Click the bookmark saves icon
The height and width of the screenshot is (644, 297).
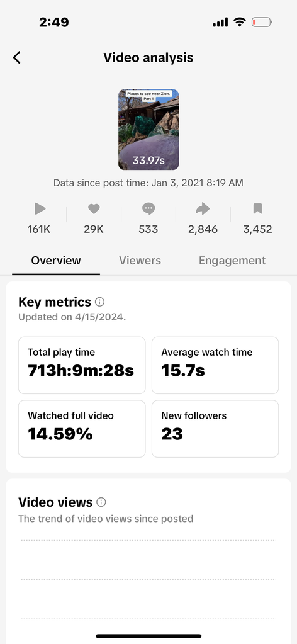pos(257,209)
